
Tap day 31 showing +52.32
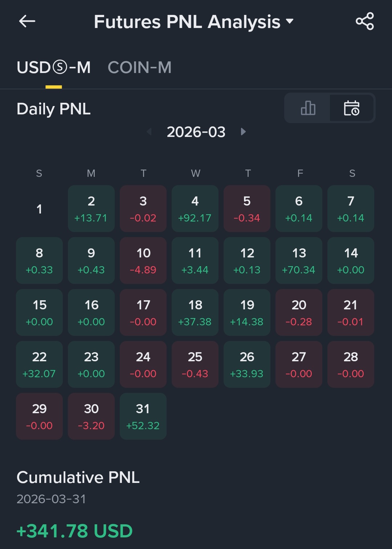[x=143, y=416]
